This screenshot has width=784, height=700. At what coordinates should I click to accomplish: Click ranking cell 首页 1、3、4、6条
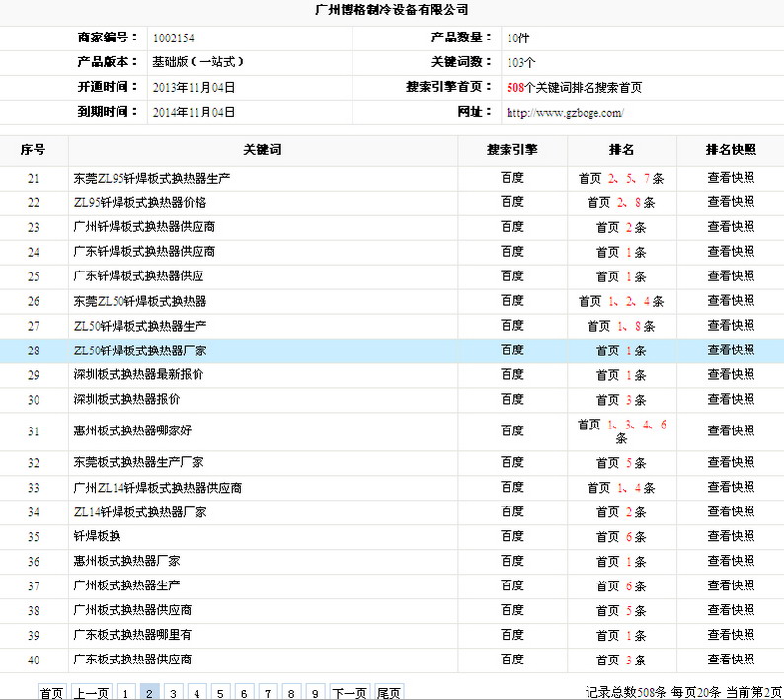point(621,431)
